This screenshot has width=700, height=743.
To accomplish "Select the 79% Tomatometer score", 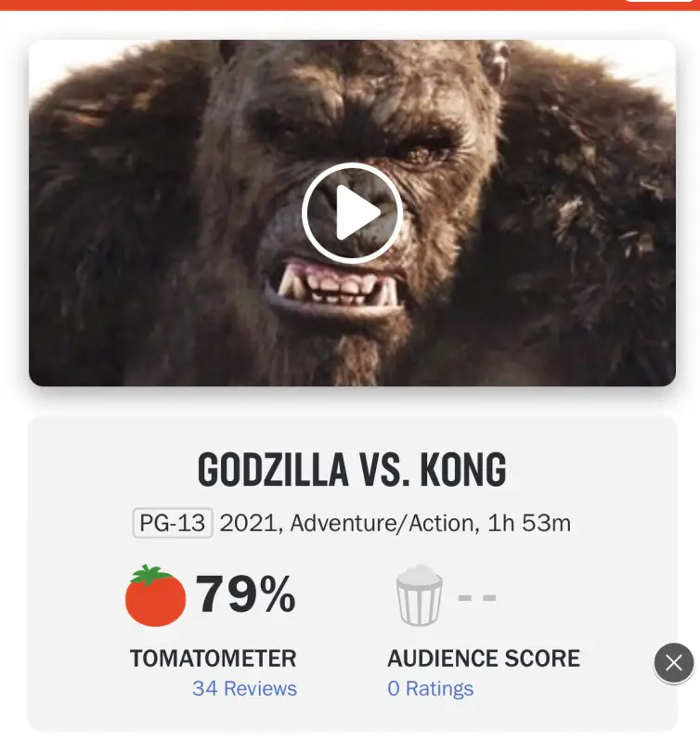I will [x=245, y=594].
